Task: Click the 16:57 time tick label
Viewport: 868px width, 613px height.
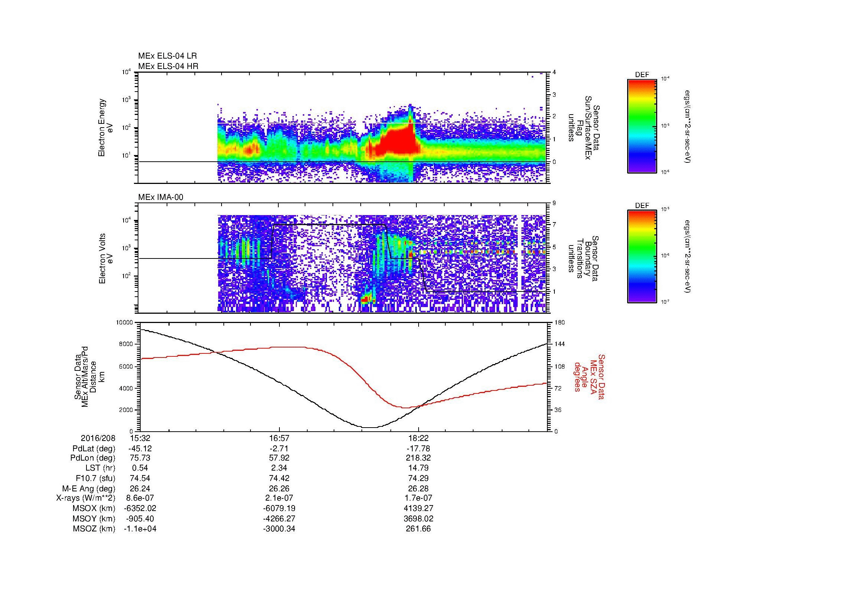Action: click(x=279, y=438)
